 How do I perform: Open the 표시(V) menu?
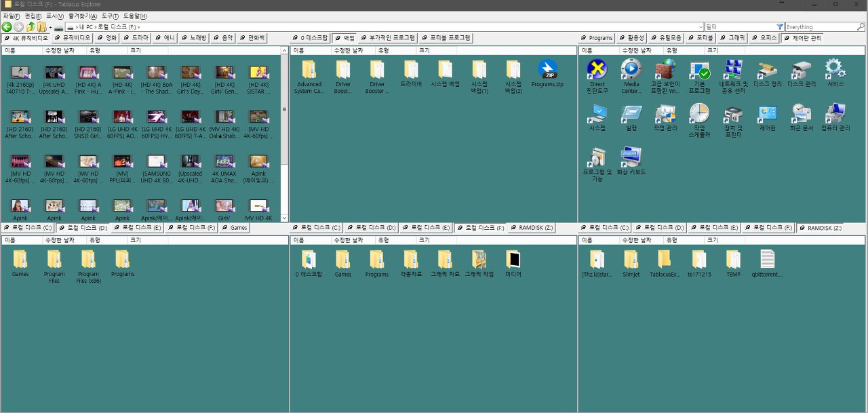[55, 16]
